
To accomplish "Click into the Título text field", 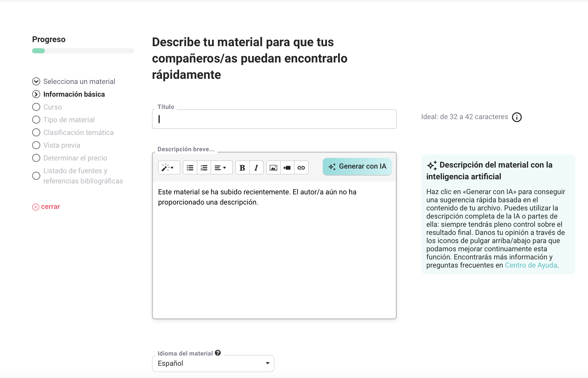I will pyautogui.click(x=274, y=119).
